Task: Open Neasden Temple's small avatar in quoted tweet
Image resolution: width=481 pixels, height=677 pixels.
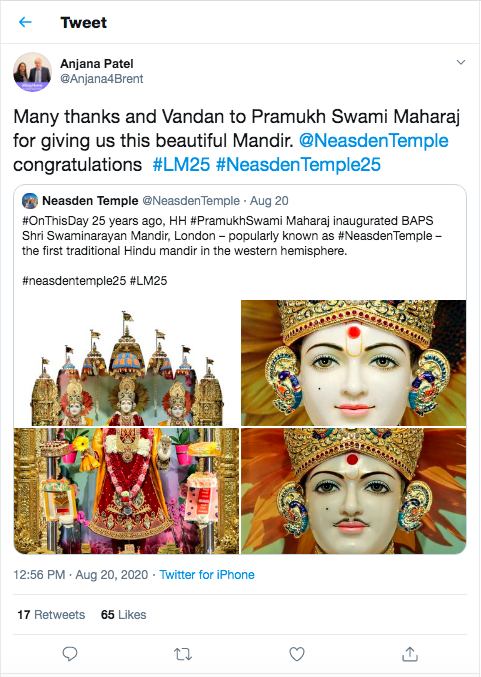Action: [x=30, y=201]
